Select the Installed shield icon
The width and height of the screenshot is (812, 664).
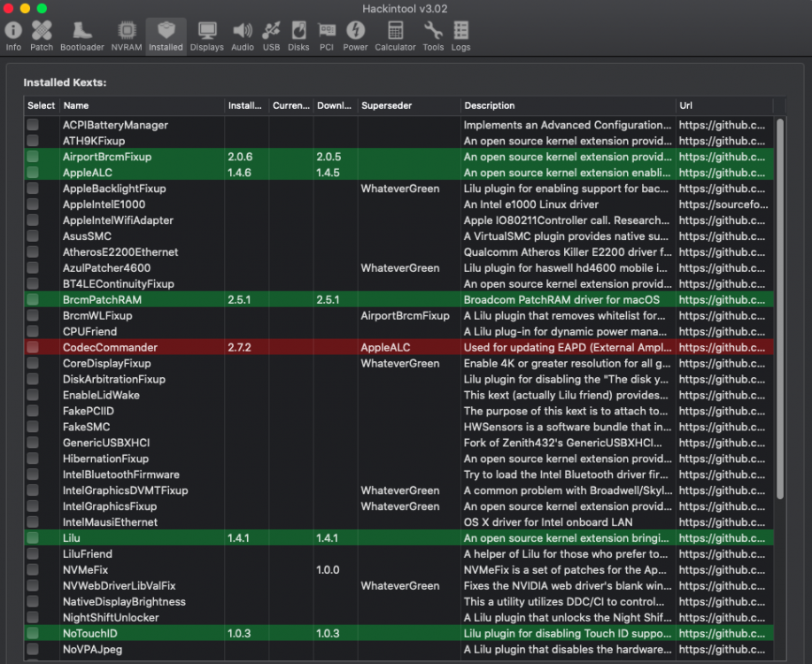pos(166,35)
